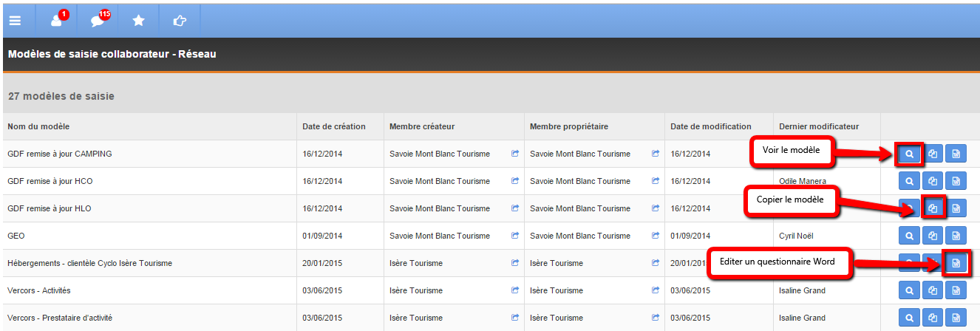Click the '20/01/2015' creation date cell
The width and height of the screenshot is (980, 331).
click(322, 263)
